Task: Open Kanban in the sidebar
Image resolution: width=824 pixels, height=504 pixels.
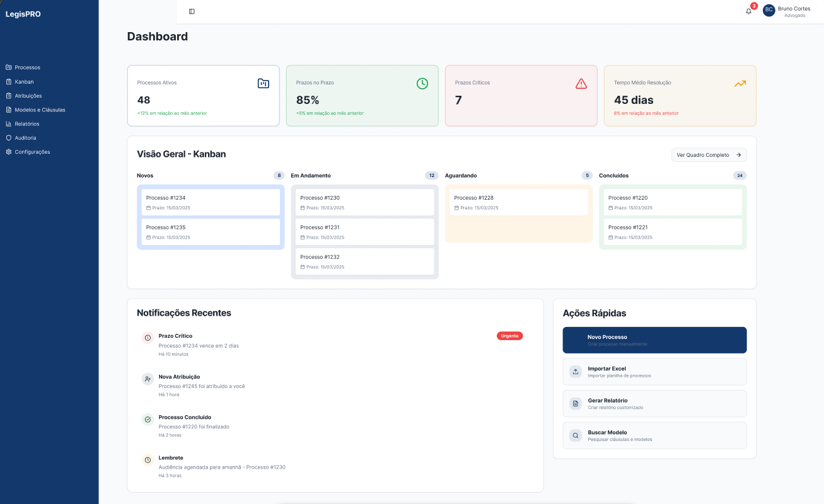Action: 24,81
